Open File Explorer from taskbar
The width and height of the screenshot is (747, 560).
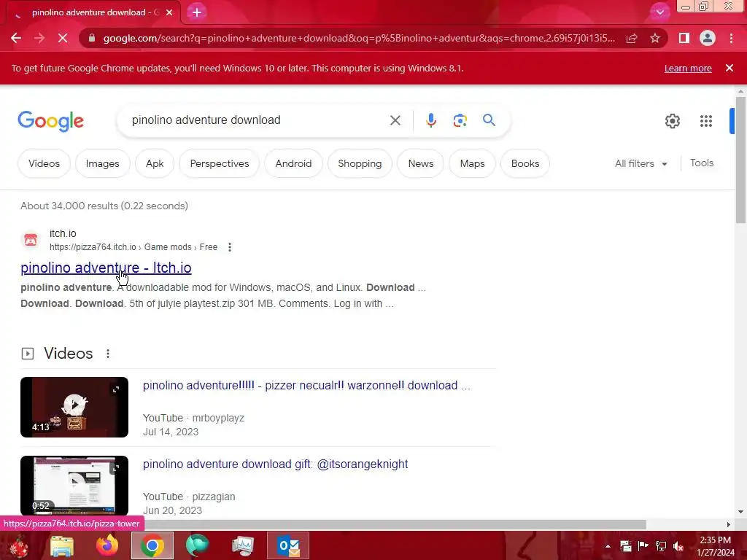pyautogui.click(x=62, y=545)
